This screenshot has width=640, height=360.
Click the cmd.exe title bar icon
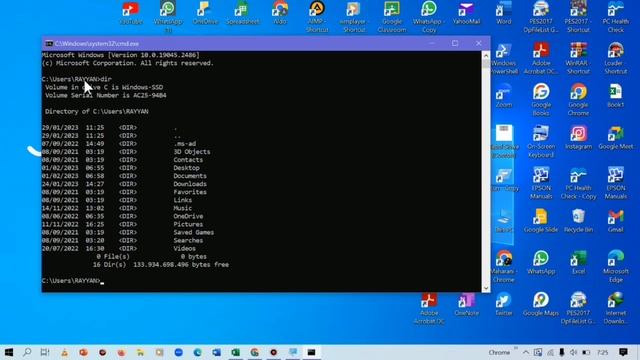click(x=49, y=43)
